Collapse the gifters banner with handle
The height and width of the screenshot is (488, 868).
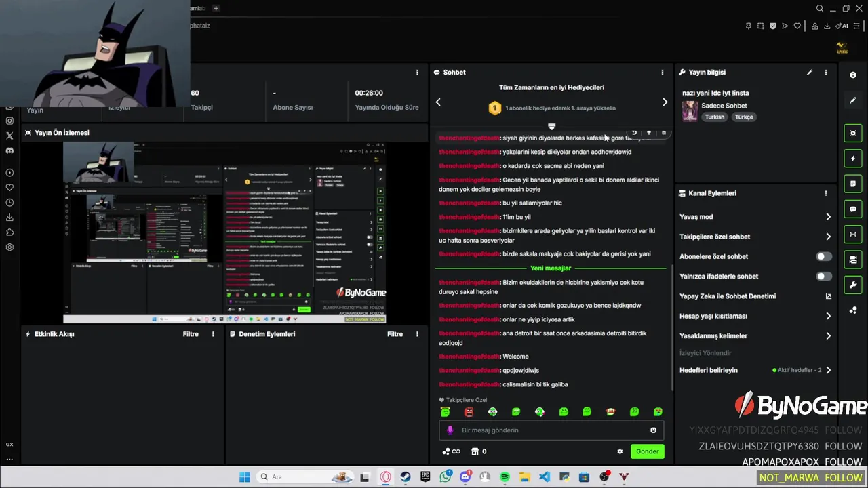(x=551, y=126)
